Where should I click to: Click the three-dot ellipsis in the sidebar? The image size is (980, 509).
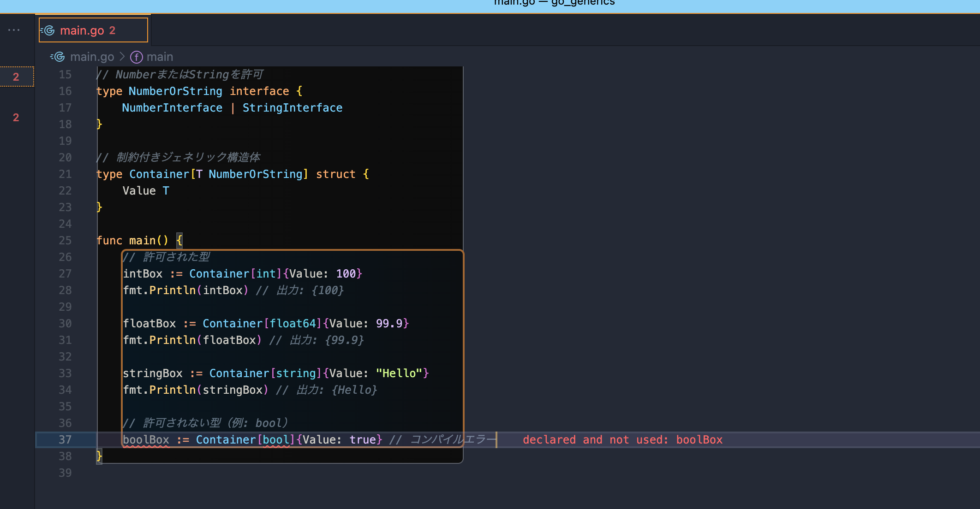pyautogui.click(x=14, y=30)
